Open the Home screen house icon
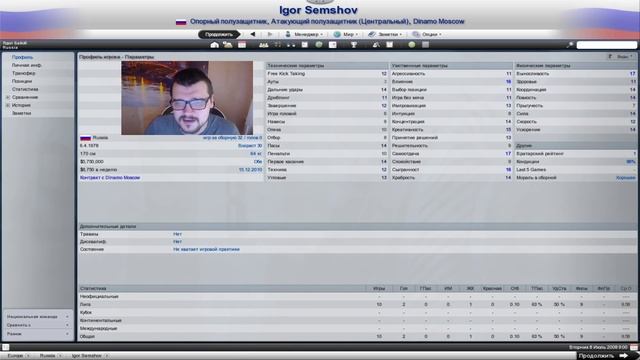This screenshot has height=360, width=640. [x=214, y=45]
